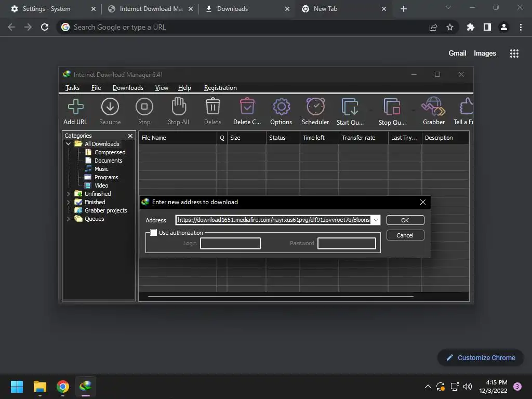This screenshot has height=399, width=532.
Task: Click the Customize Chrome button
Action: pyautogui.click(x=481, y=357)
